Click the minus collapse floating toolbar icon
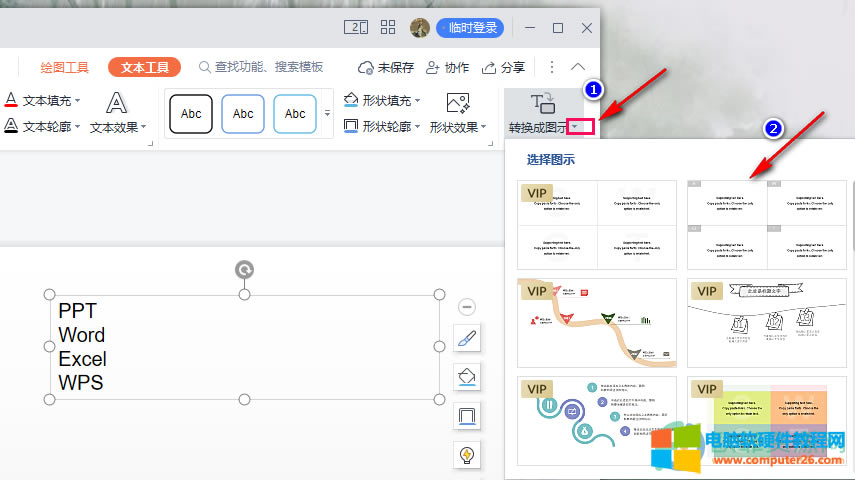855x480 pixels. click(x=467, y=307)
